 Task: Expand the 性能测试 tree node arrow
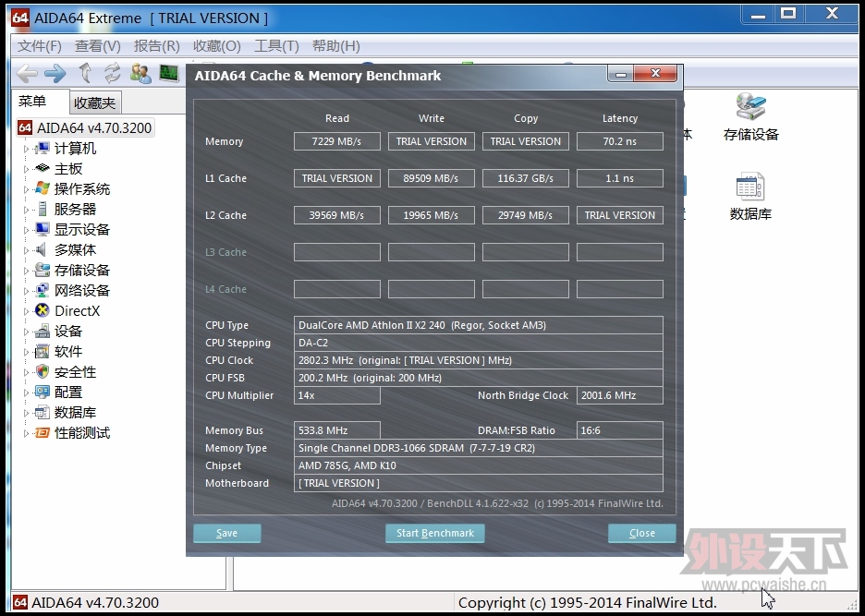coord(26,433)
